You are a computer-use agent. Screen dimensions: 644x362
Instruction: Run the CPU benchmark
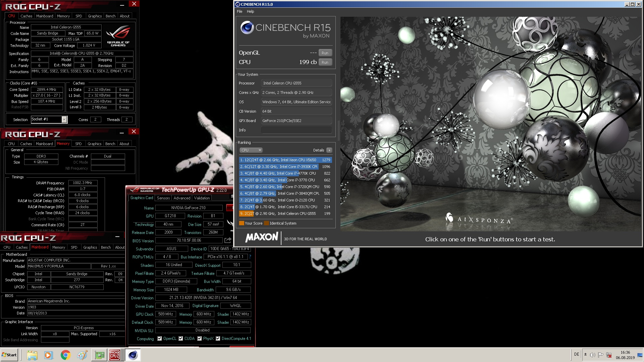[325, 62]
